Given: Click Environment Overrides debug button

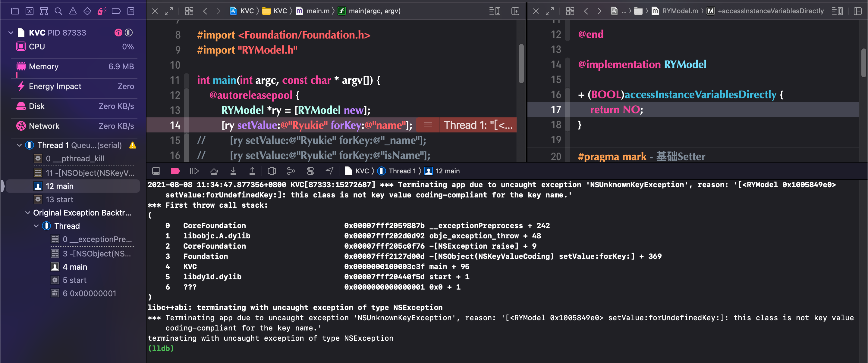Looking at the screenshot, I should [310, 171].
